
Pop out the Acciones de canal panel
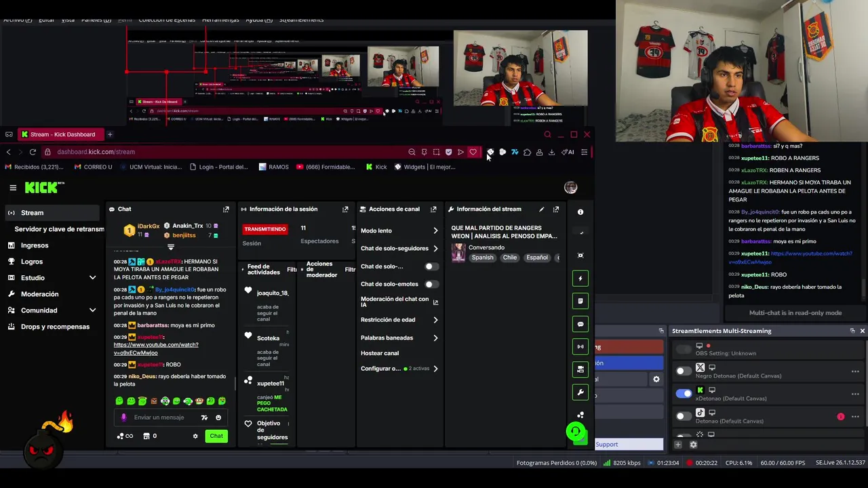433,209
